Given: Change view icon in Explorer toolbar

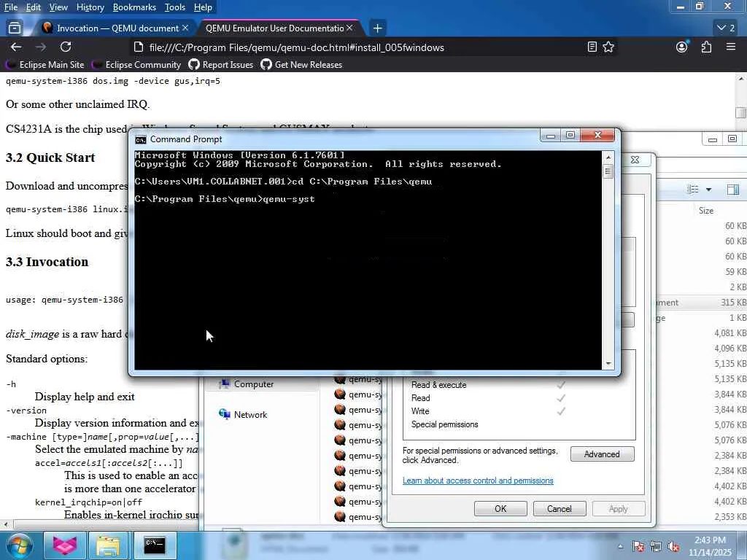Looking at the screenshot, I should (x=693, y=190).
